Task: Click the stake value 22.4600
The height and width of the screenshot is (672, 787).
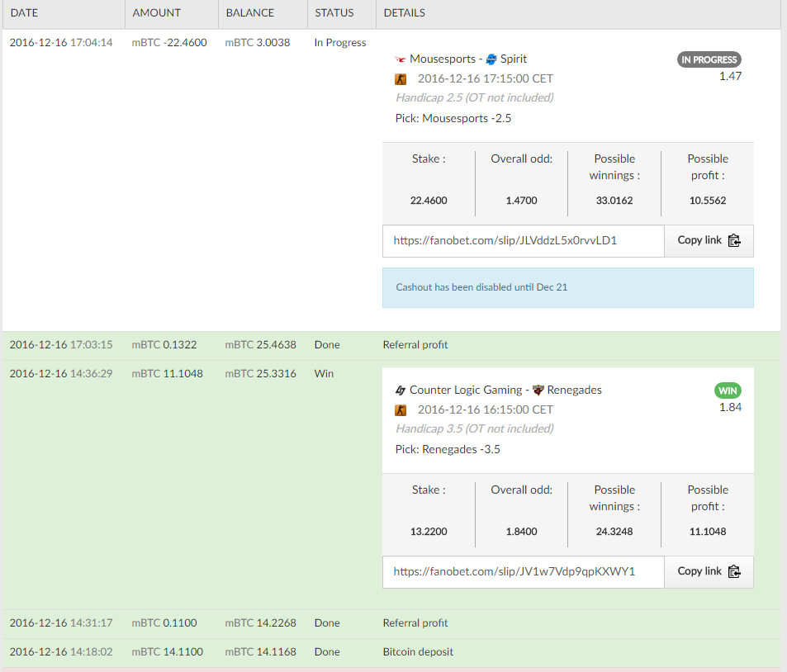Action: point(429,201)
